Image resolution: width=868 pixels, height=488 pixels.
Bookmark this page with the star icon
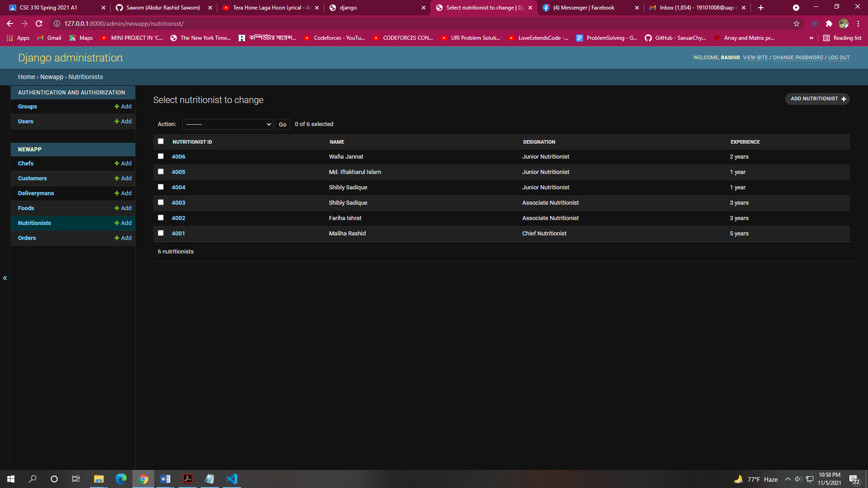pyautogui.click(x=796, y=23)
